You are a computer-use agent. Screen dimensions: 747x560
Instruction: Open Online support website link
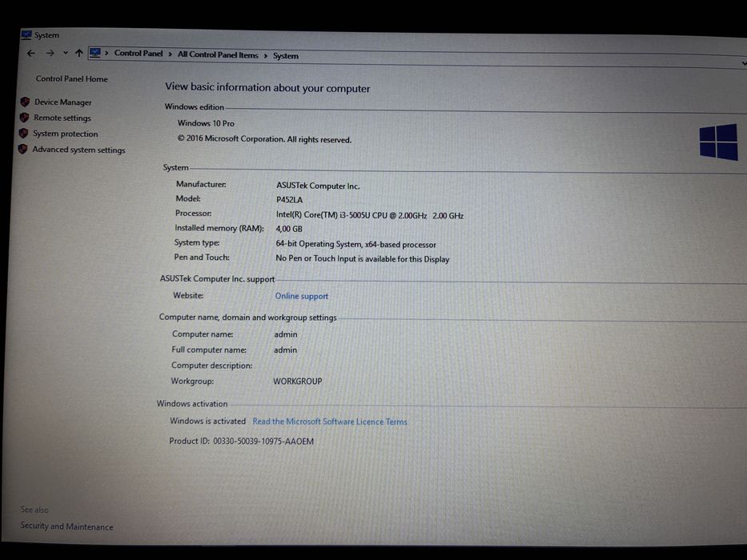(x=302, y=296)
